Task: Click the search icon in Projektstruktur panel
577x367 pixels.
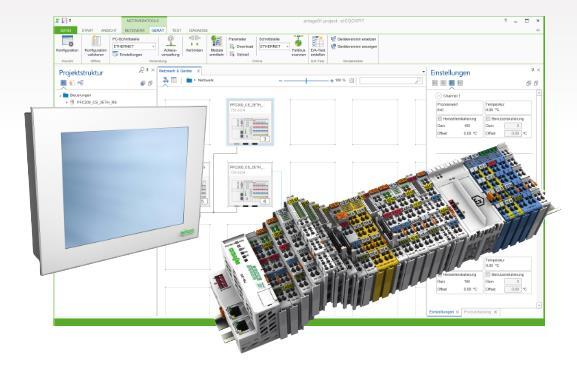Action: click(x=142, y=70)
